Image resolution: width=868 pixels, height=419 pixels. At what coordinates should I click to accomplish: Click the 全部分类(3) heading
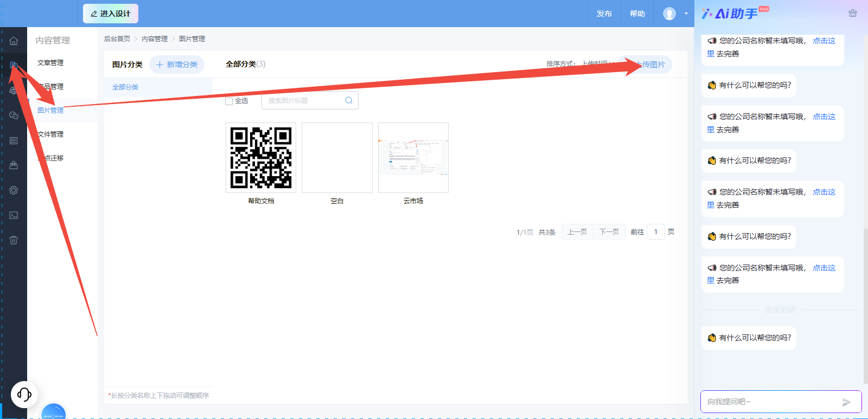[x=246, y=64]
